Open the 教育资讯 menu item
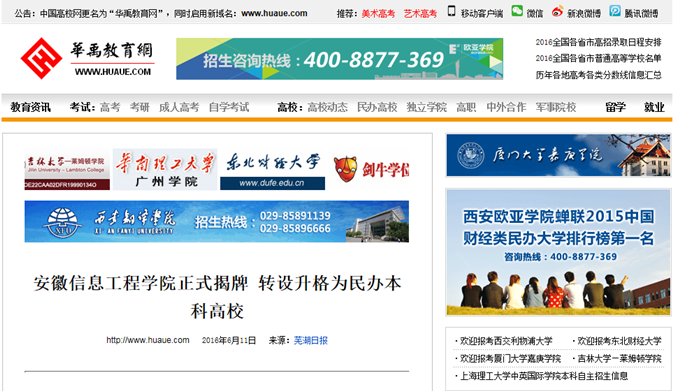This screenshot has width=675, height=391. pyautogui.click(x=31, y=107)
